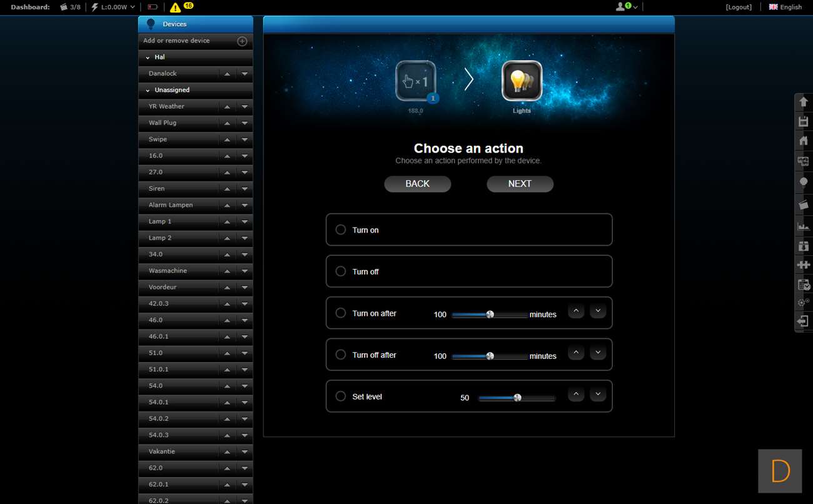Click the Devices panel header tab

coord(196,24)
